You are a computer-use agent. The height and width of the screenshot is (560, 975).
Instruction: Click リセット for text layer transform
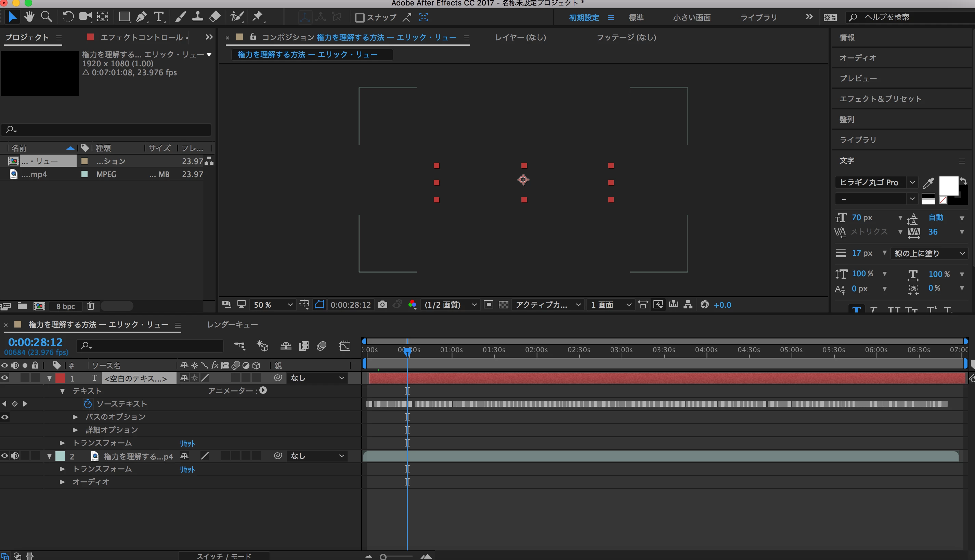coord(187,443)
